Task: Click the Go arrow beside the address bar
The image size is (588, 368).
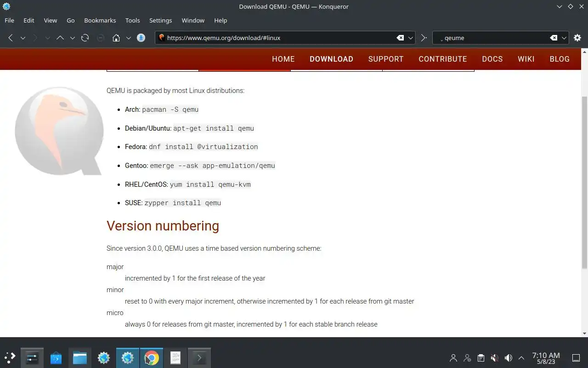Action: tap(424, 38)
